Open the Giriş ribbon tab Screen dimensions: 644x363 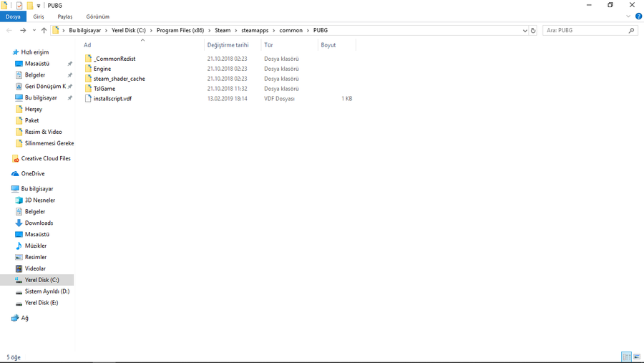pos(39,16)
